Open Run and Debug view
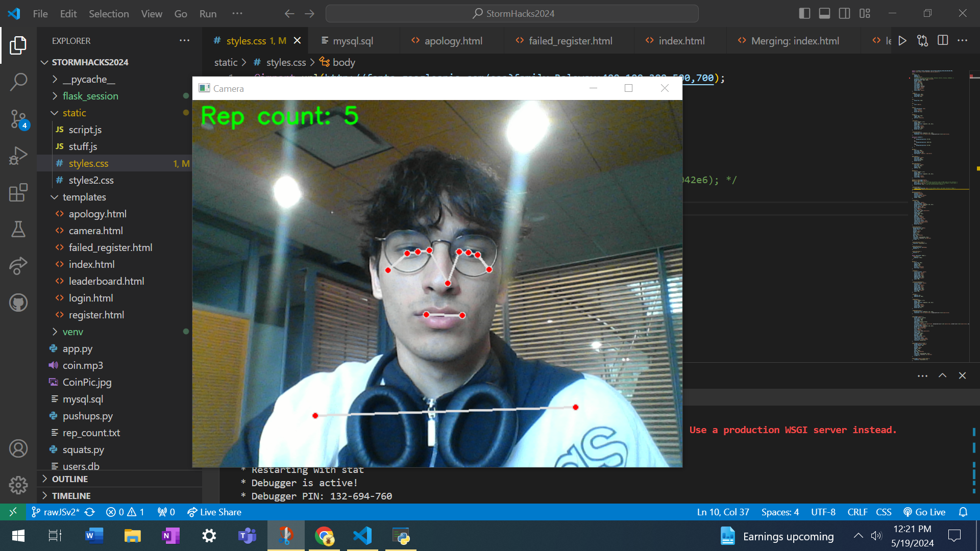This screenshot has width=980, height=551. (x=18, y=156)
